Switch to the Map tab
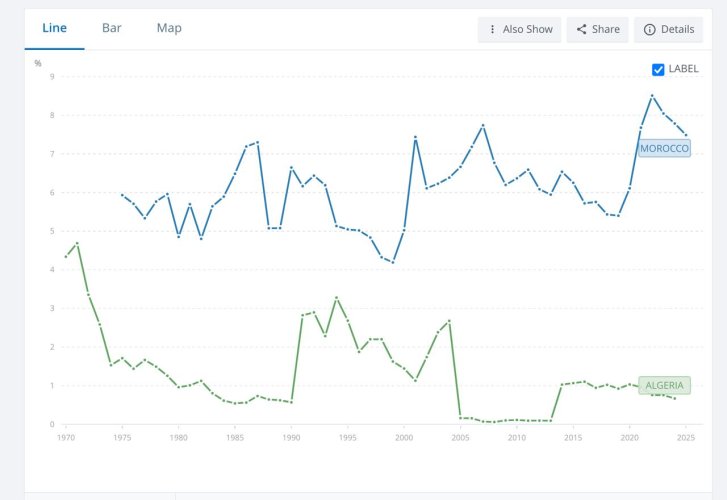Viewport: 727px width, 500px height. click(x=169, y=28)
